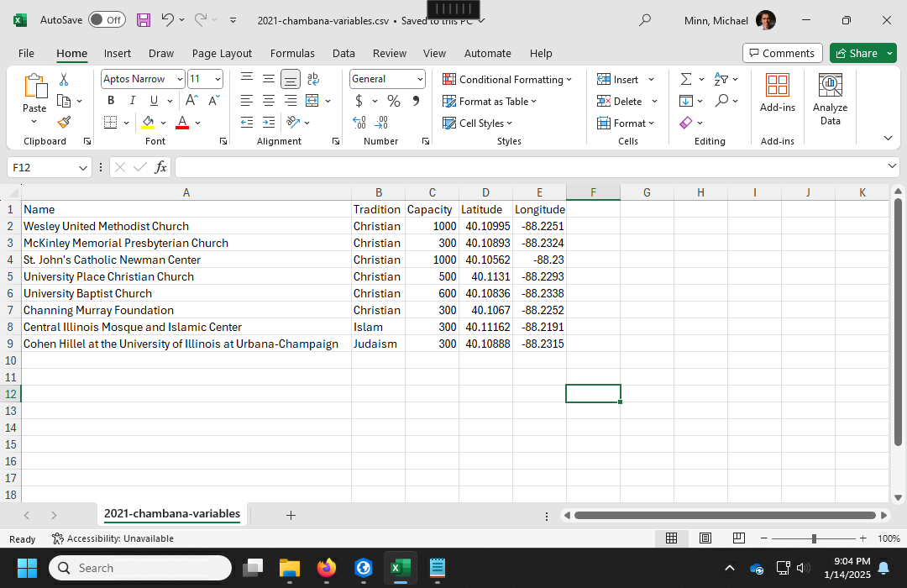Click the zoom slider handle
The width and height of the screenshot is (907, 588).
pyautogui.click(x=814, y=538)
